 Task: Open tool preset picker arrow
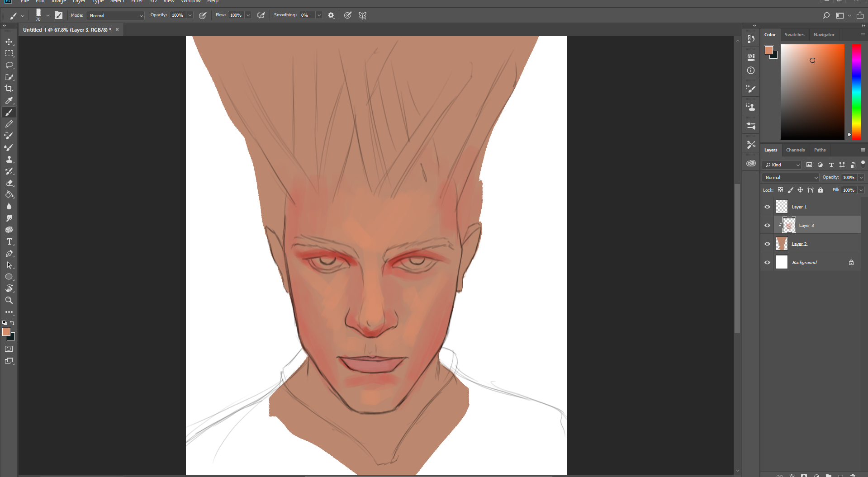(x=23, y=16)
